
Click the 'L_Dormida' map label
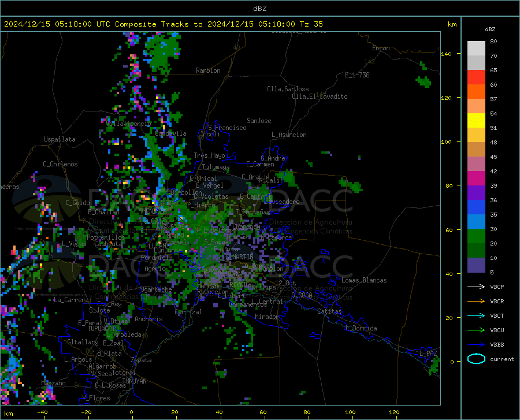pyautogui.click(x=361, y=328)
